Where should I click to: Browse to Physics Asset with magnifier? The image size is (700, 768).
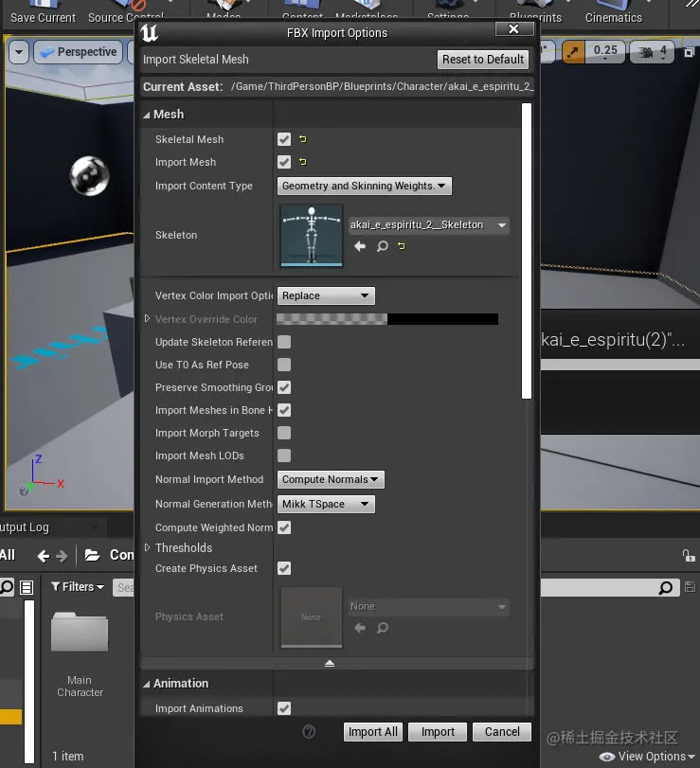[x=382, y=628]
